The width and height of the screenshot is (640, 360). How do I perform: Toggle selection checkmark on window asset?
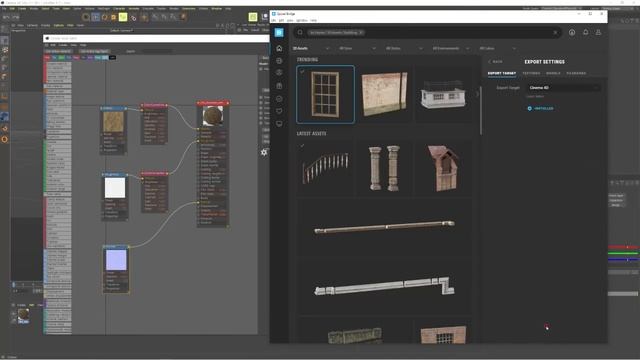point(302,71)
